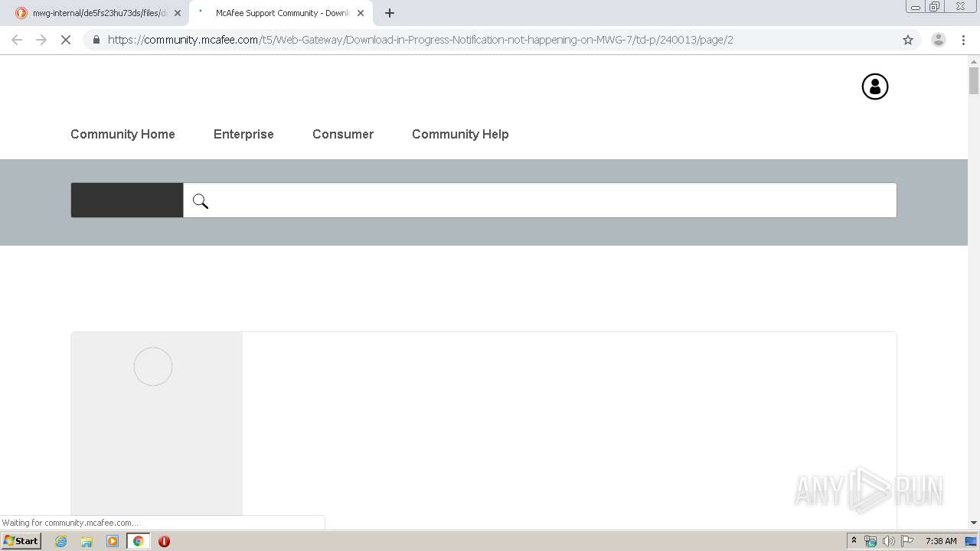Click the vertical scrollbar thumb
The height and width of the screenshot is (551, 980).
pos(974,80)
